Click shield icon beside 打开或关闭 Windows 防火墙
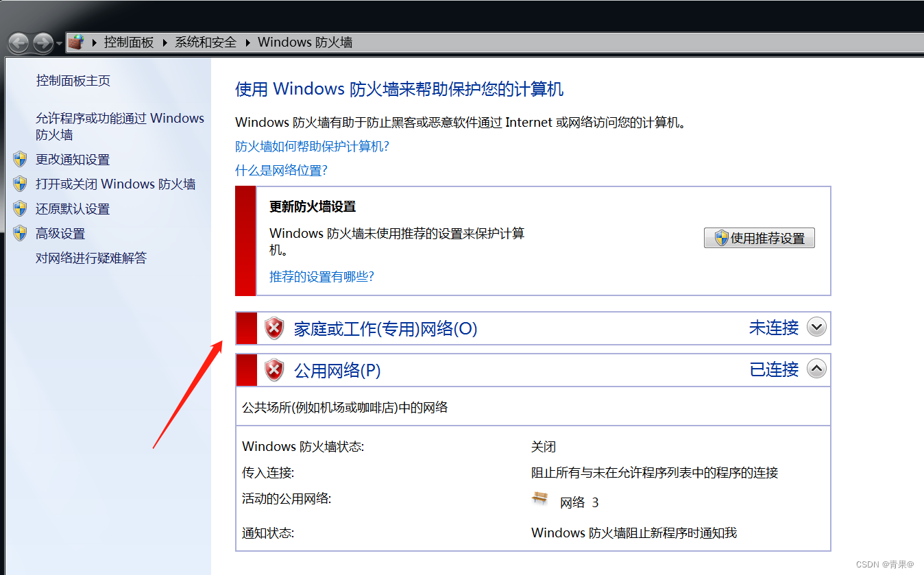 click(x=20, y=184)
